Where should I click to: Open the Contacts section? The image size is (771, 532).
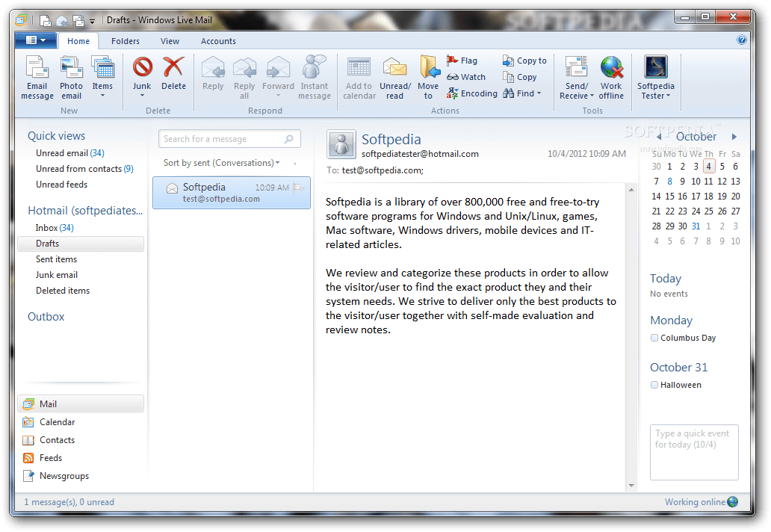pyautogui.click(x=49, y=440)
